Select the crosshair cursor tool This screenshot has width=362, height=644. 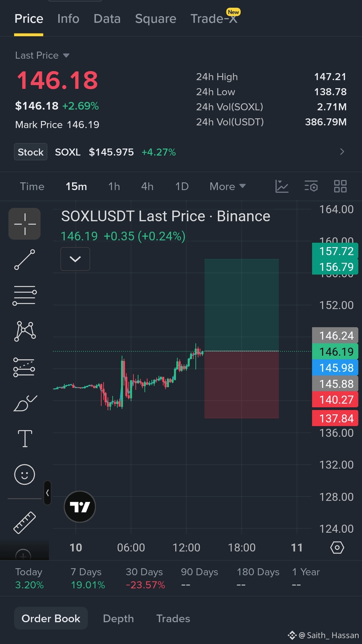coord(24,224)
